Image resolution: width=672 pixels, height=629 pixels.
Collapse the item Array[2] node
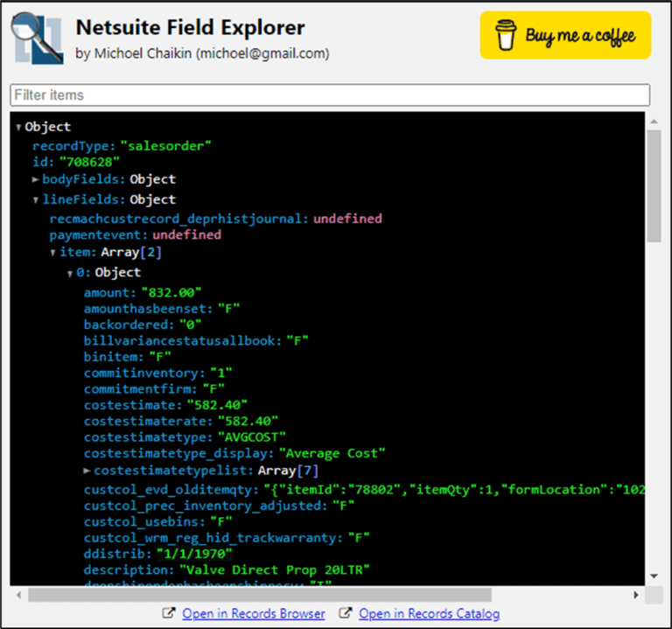coord(52,252)
